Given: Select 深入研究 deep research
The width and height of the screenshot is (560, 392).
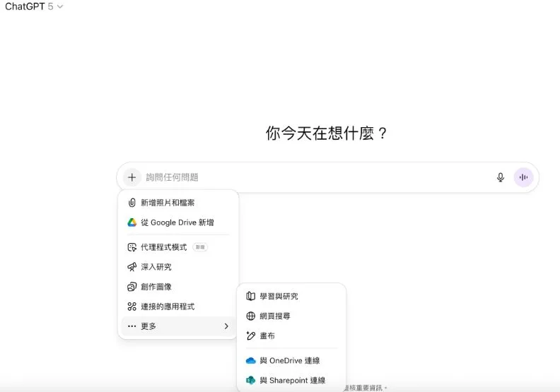Looking at the screenshot, I should click(x=178, y=267).
